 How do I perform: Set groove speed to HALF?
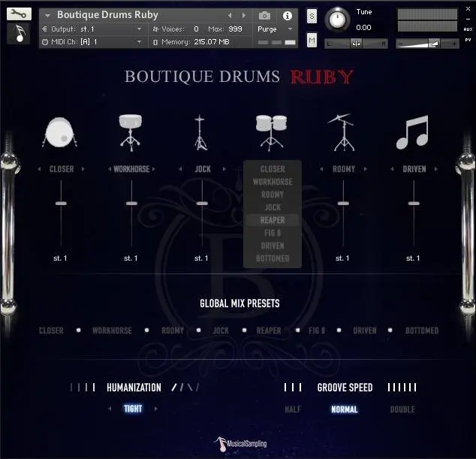pyautogui.click(x=293, y=409)
